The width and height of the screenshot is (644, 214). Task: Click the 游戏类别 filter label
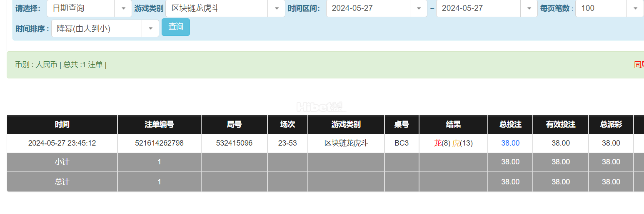tap(149, 8)
